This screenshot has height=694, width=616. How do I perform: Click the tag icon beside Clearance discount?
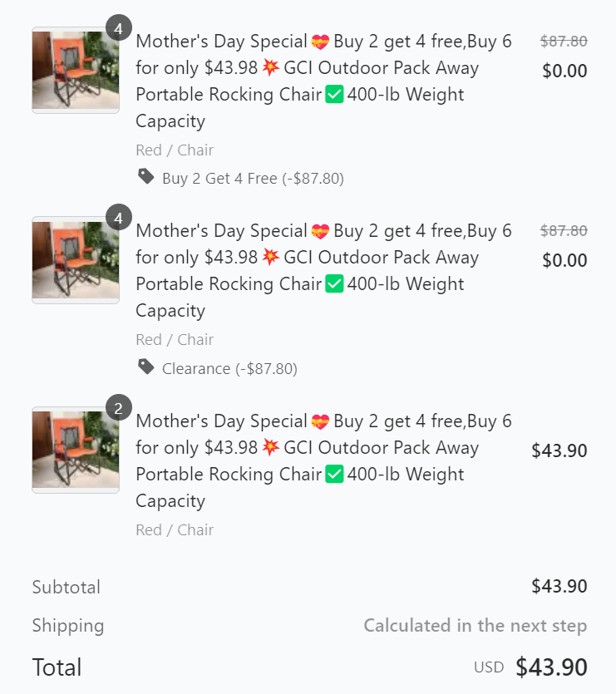click(145, 367)
